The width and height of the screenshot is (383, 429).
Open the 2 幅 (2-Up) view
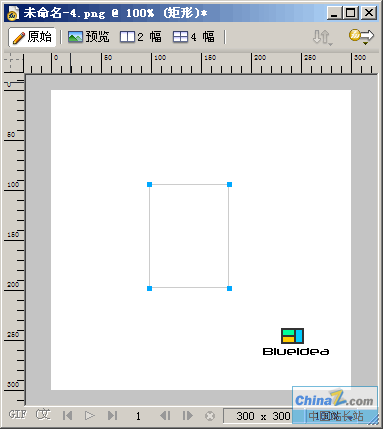(141, 37)
